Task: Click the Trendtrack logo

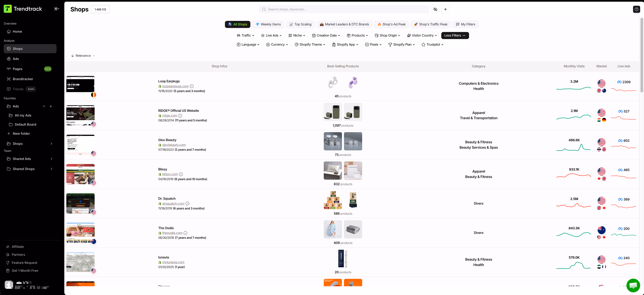Action: [23, 8]
